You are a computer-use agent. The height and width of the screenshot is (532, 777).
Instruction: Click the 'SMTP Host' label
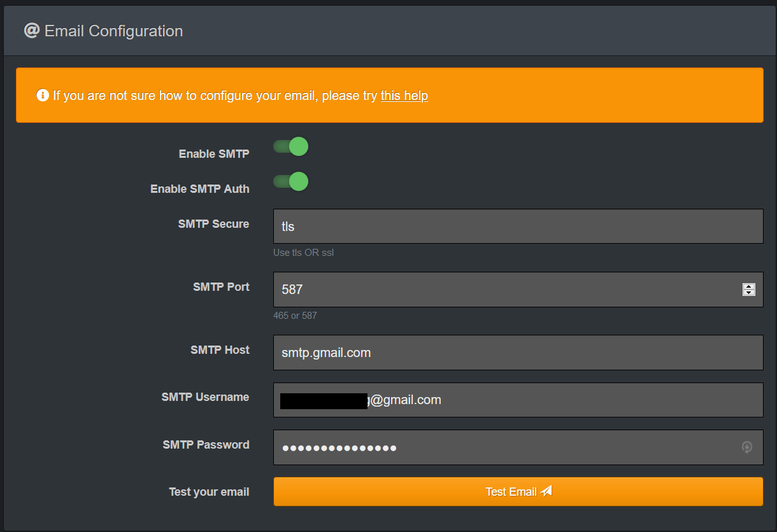pyautogui.click(x=220, y=350)
